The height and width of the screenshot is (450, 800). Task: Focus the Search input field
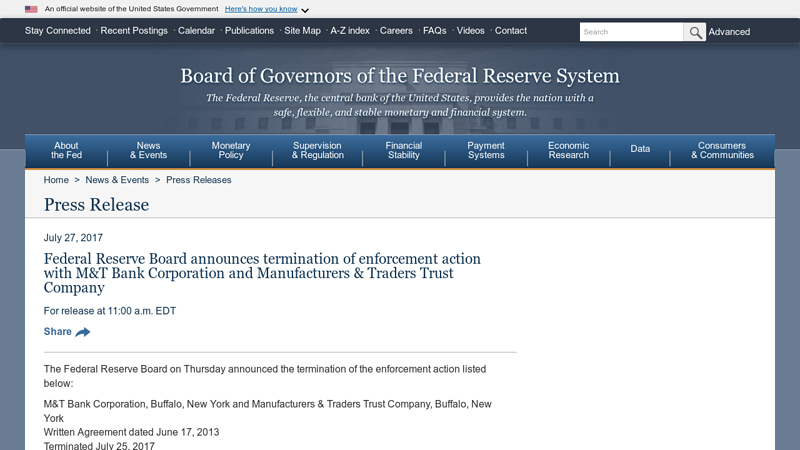click(632, 32)
